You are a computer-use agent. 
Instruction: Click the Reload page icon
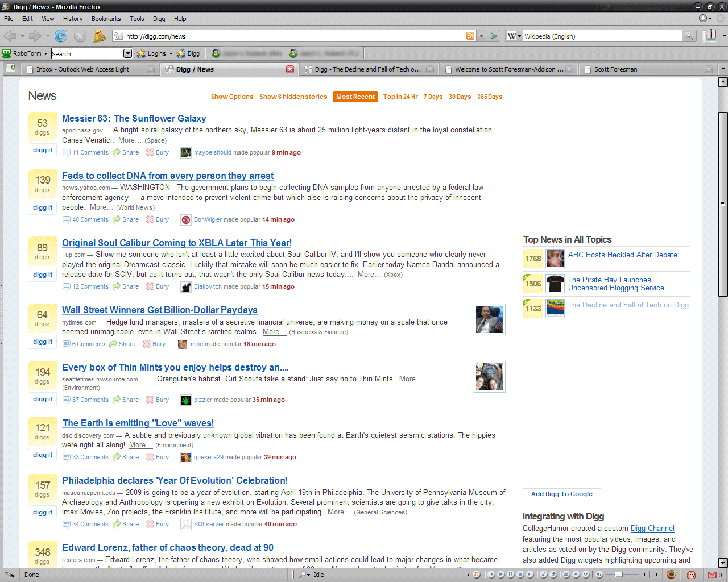[x=60, y=36]
